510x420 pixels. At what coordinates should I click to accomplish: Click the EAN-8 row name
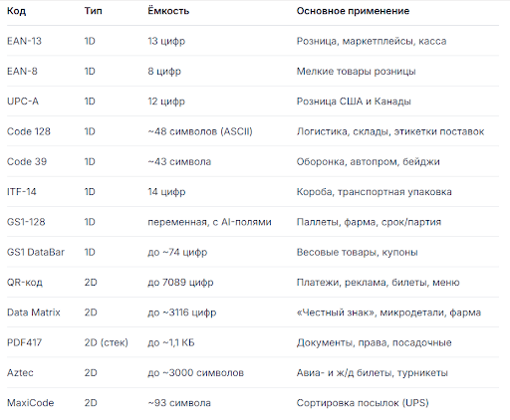22,72
